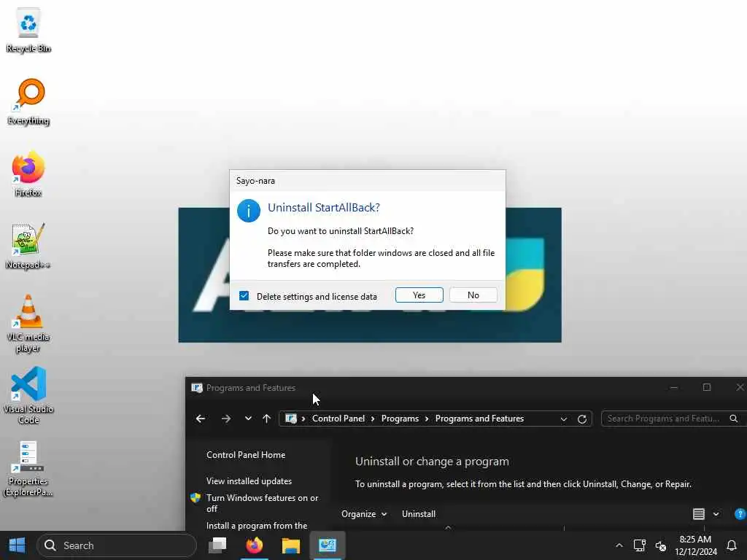Click the first breadcrumb chevron separator

303,419
